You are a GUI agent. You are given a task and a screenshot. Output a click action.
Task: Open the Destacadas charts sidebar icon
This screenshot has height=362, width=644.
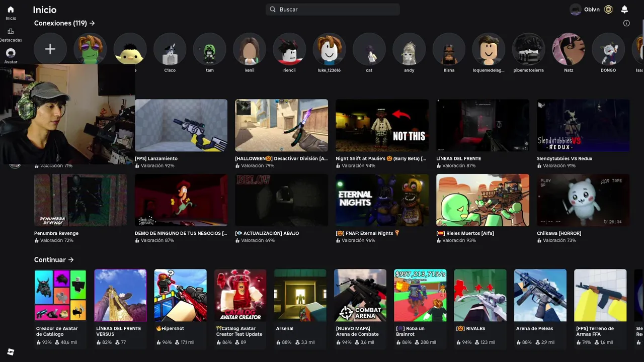pos(11,31)
